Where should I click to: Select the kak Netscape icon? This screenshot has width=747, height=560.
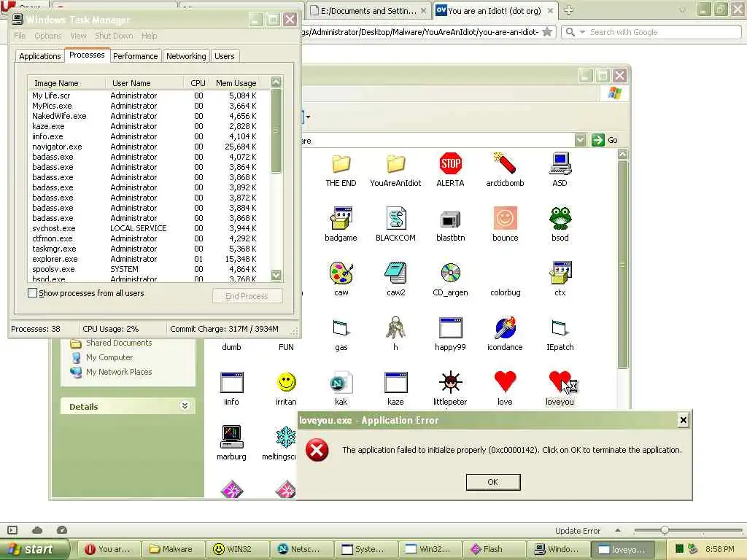click(341, 382)
